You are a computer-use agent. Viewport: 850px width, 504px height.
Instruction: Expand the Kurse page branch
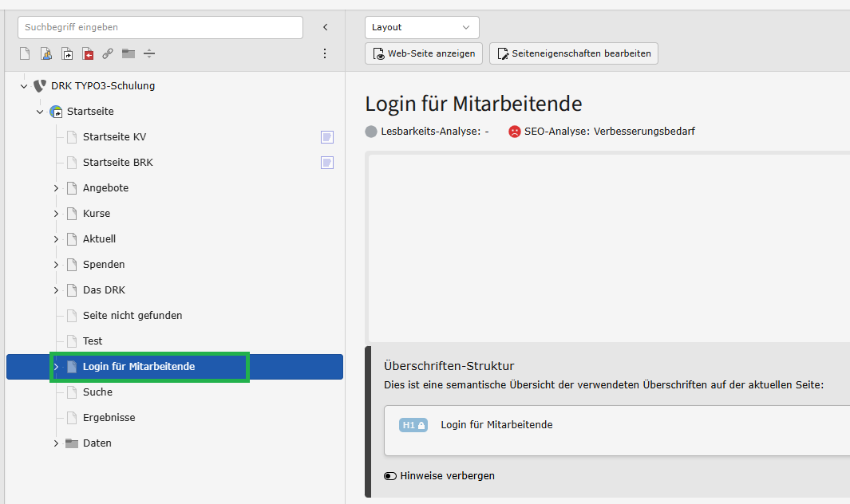[56, 214]
